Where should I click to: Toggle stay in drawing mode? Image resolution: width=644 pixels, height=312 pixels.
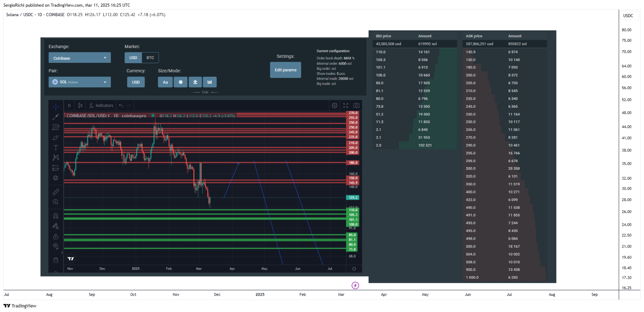click(56, 226)
